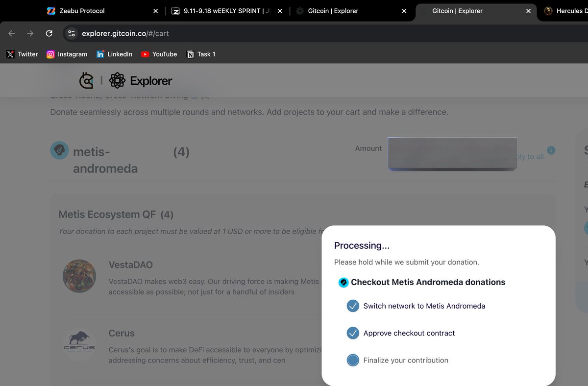Click the Switch network step checkmark
Image resolution: width=588 pixels, height=386 pixels.
point(353,306)
